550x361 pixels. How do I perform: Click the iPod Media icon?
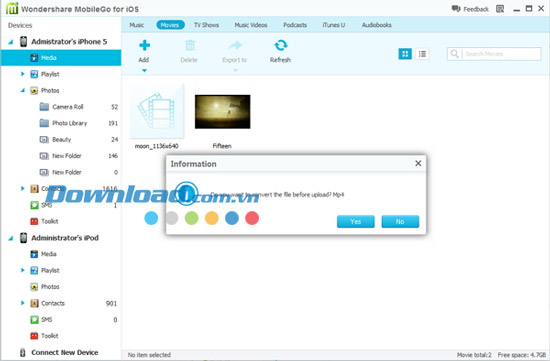click(x=34, y=254)
